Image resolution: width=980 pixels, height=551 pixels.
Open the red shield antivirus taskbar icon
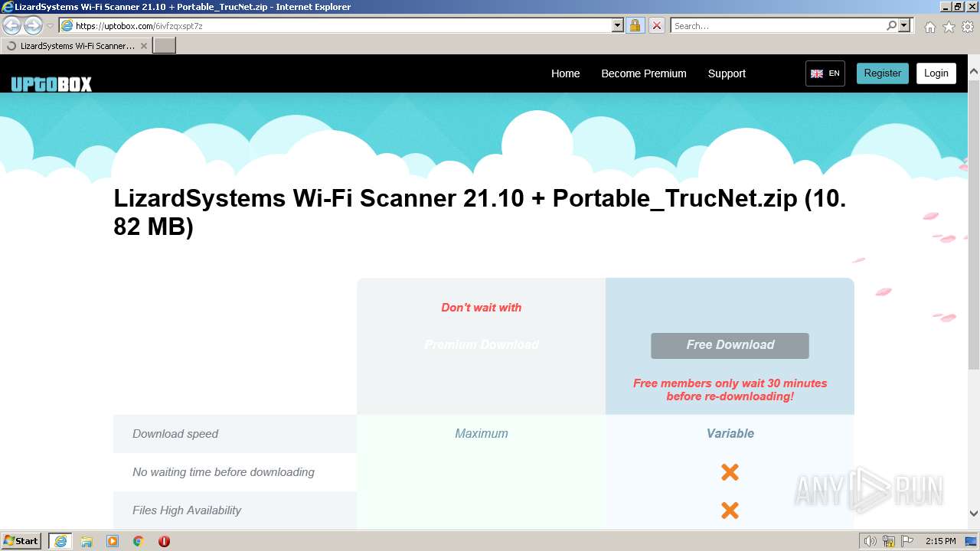pos(164,541)
